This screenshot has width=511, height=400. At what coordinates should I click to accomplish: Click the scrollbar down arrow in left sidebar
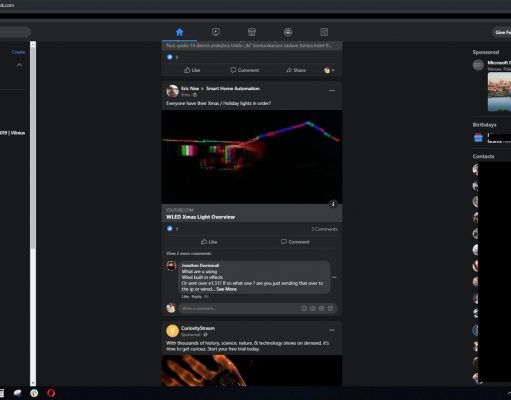(x=33, y=383)
